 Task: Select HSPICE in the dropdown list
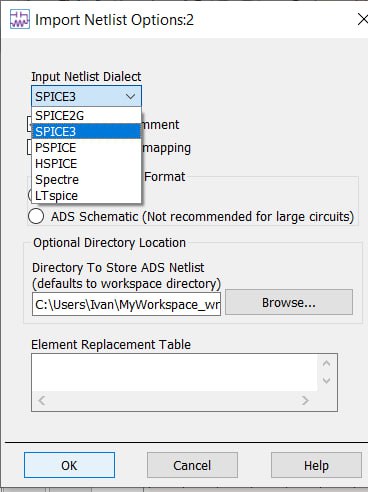point(86,163)
